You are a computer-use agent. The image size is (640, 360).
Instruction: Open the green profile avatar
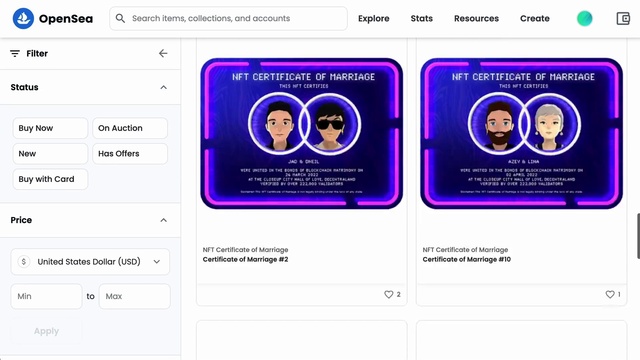tap(584, 18)
